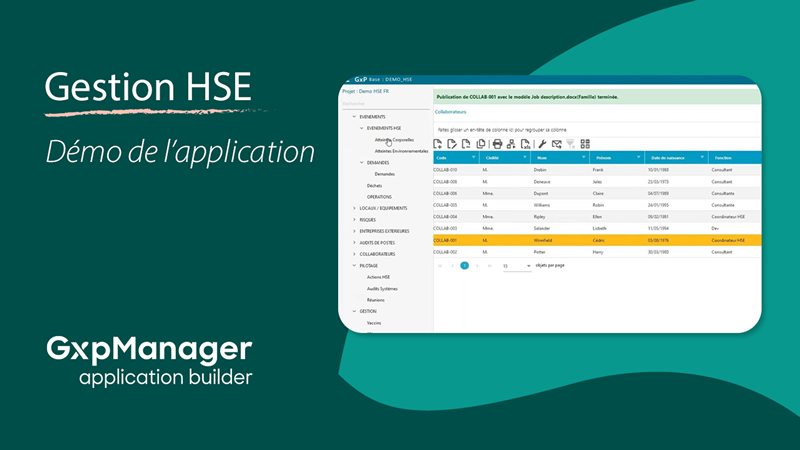Open Actions HSE under PILOTAGE
The width and height of the screenshot is (800, 450).
click(378, 277)
